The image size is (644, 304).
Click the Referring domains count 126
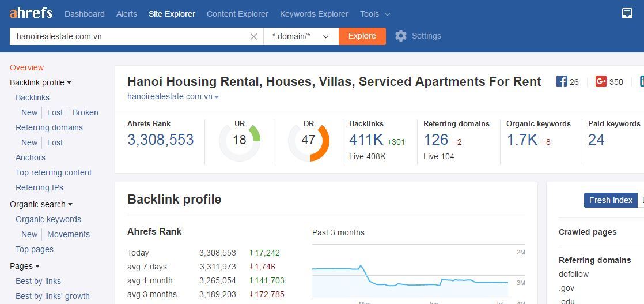(x=436, y=140)
